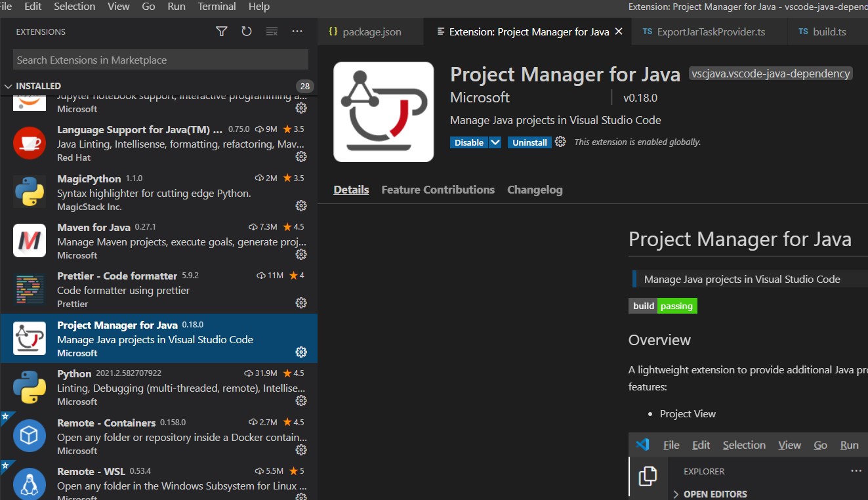Click the Disable extension button
Image resolution: width=868 pixels, height=500 pixels.
(469, 142)
